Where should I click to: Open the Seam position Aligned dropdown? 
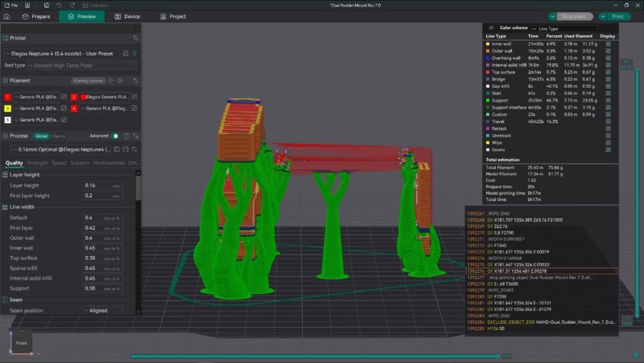pyautogui.click(x=102, y=310)
